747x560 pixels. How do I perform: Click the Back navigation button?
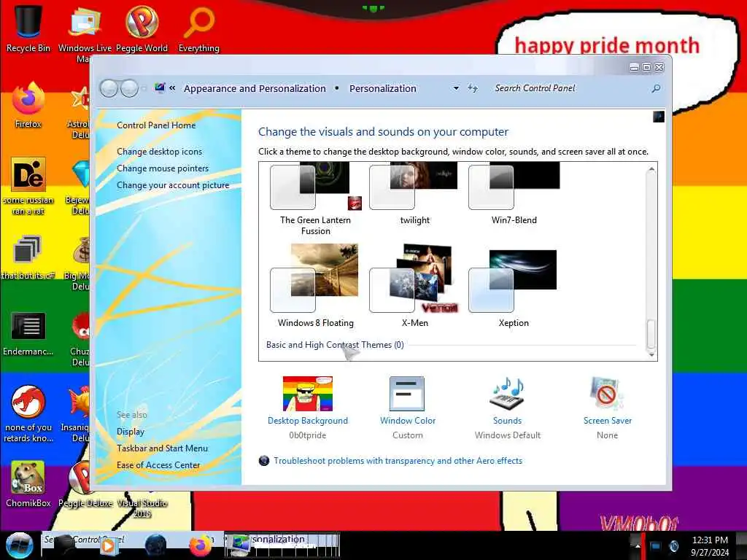pyautogui.click(x=109, y=88)
